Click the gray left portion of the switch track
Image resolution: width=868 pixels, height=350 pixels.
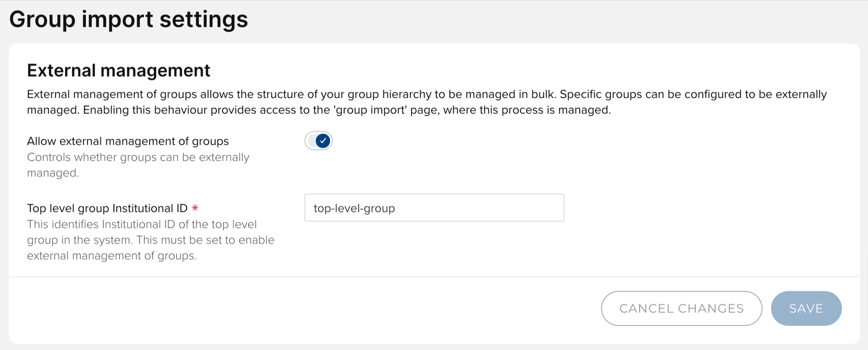(x=311, y=141)
